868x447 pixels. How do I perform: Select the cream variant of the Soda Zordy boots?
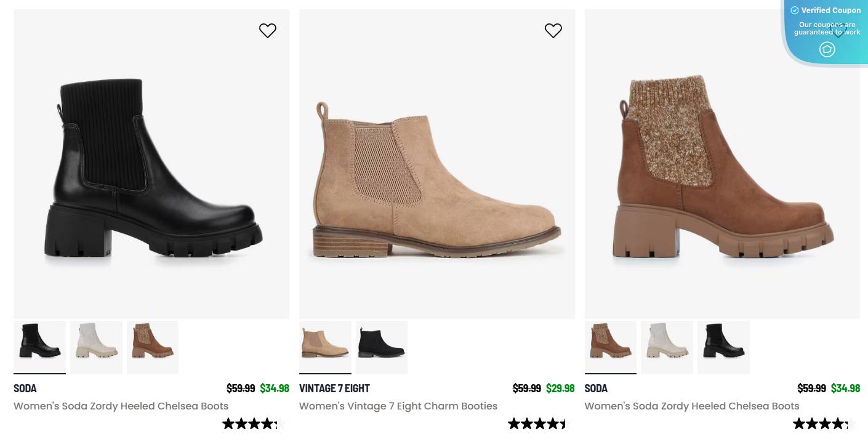(96, 347)
